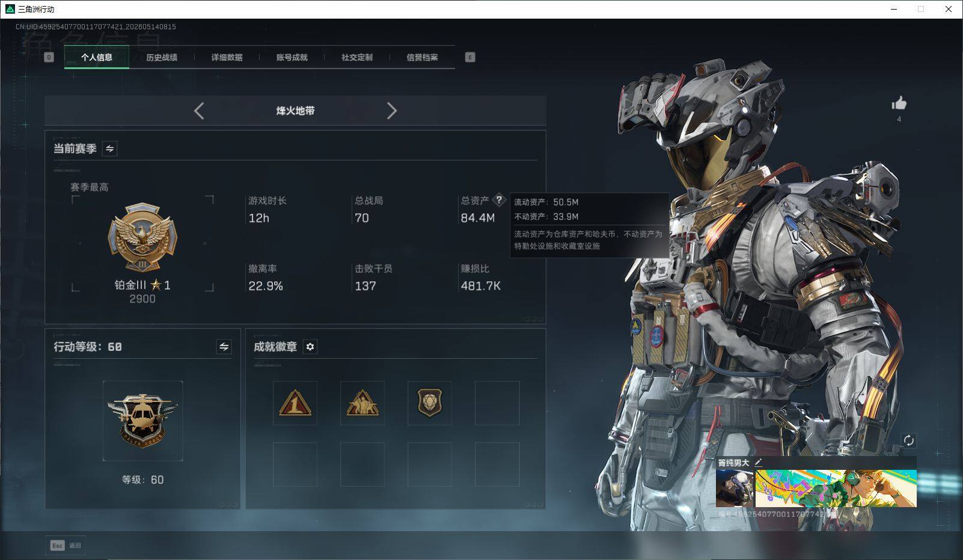963x560 pixels.
Task: Click the helicopter level 60 emblem
Action: point(142,421)
